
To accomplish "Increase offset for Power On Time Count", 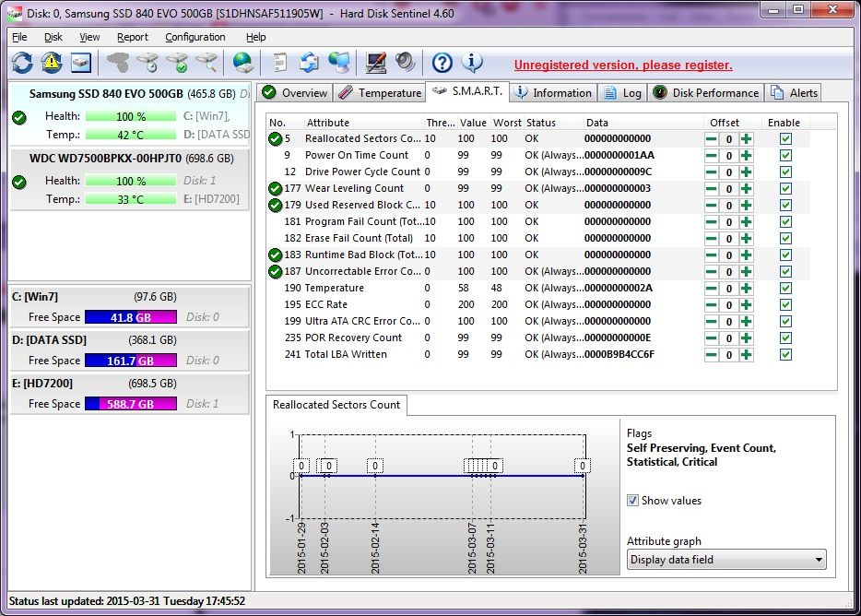I will coord(746,156).
